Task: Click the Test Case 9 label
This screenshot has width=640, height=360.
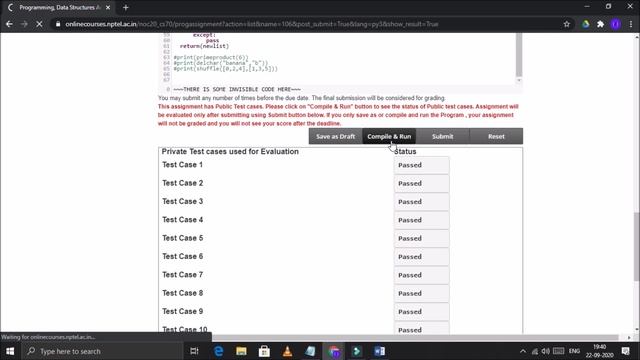Action: (x=182, y=312)
